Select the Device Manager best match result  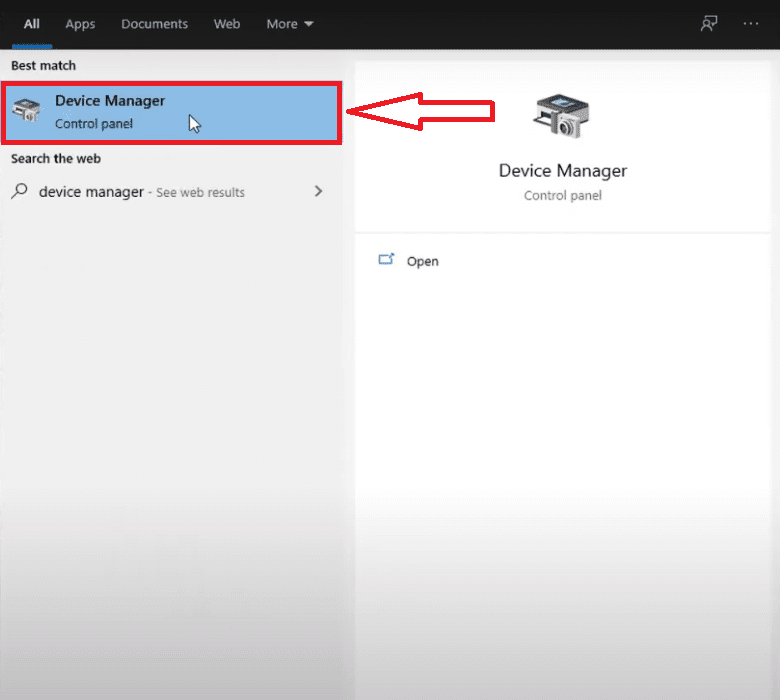(172, 113)
